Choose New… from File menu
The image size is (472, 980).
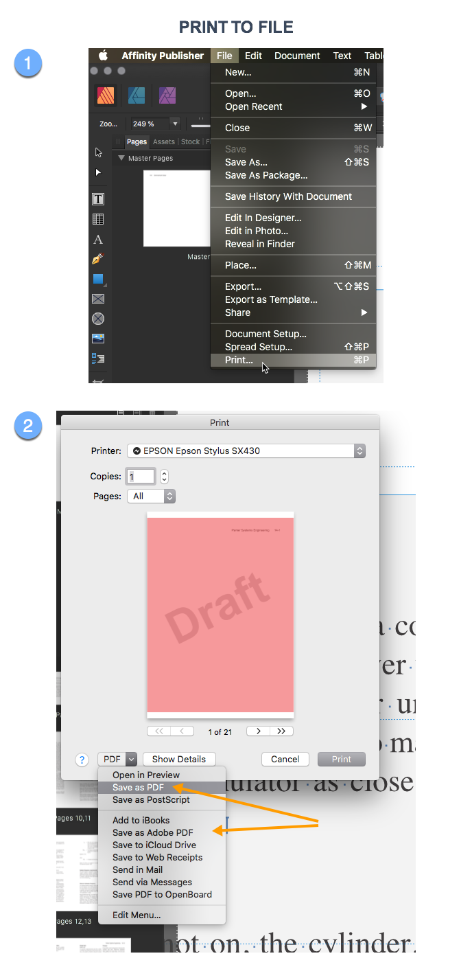[294, 72]
